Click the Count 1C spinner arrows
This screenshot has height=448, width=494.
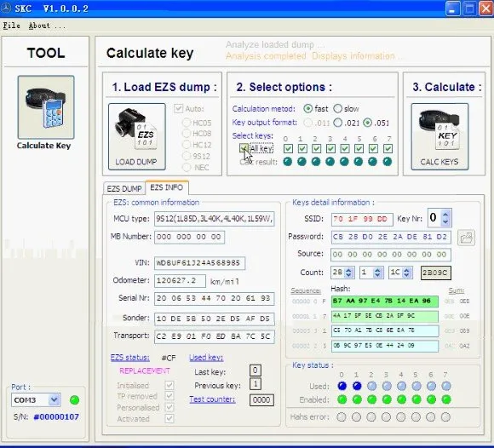(407, 273)
